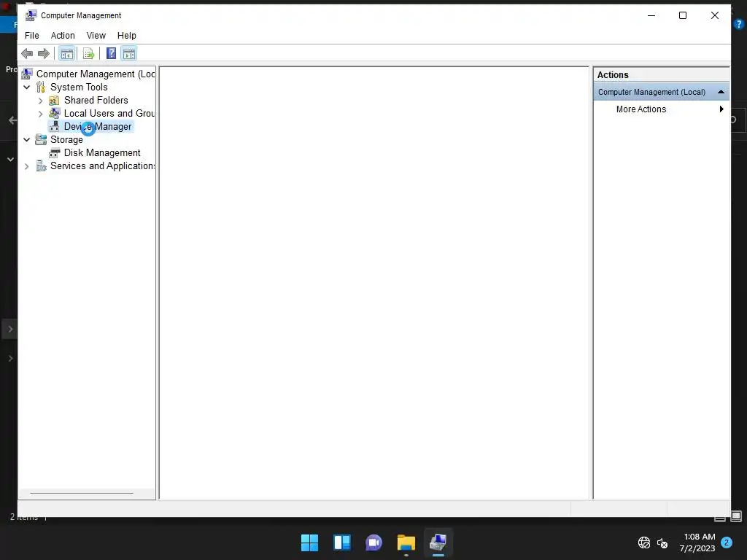Image resolution: width=747 pixels, height=560 pixels.
Task: Select Disk Management in the tree
Action: [102, 153]
